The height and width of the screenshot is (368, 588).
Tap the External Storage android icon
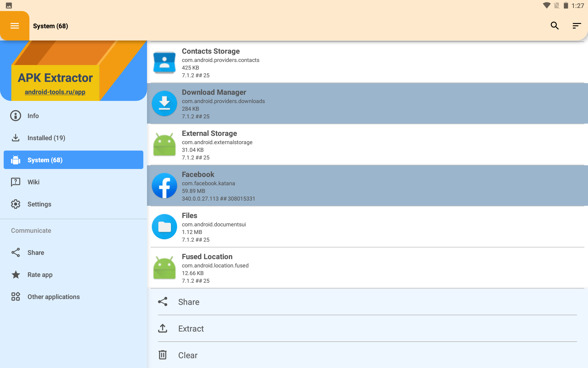pos(164,145)
